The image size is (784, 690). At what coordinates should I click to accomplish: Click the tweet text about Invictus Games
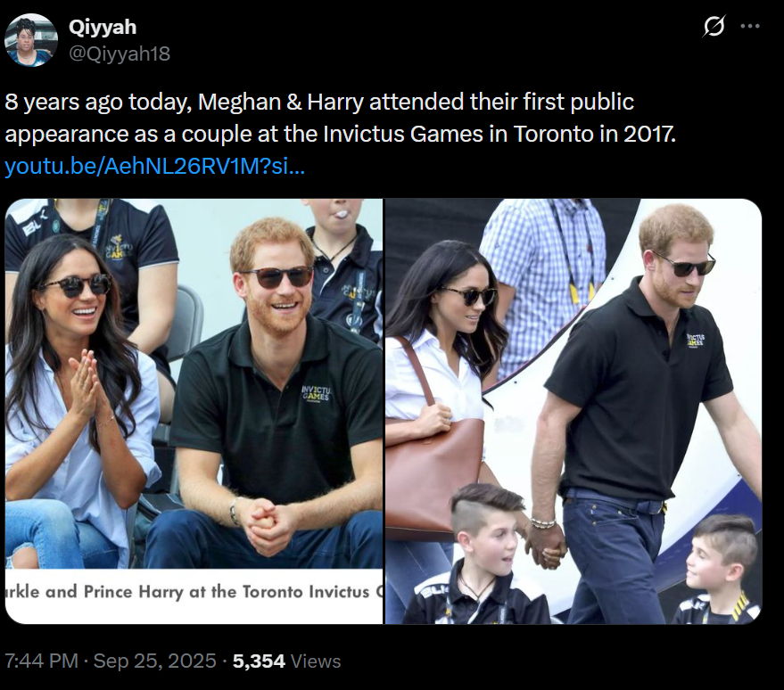point(340,118)
